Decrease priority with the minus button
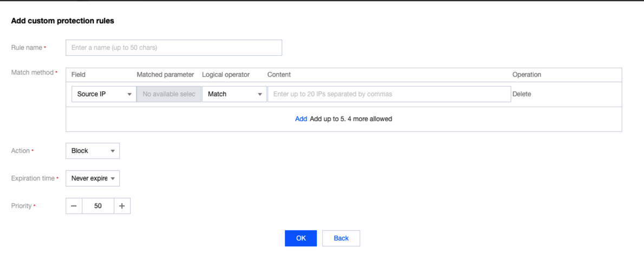Screen dimensions: 644x259 coord(74,206)
